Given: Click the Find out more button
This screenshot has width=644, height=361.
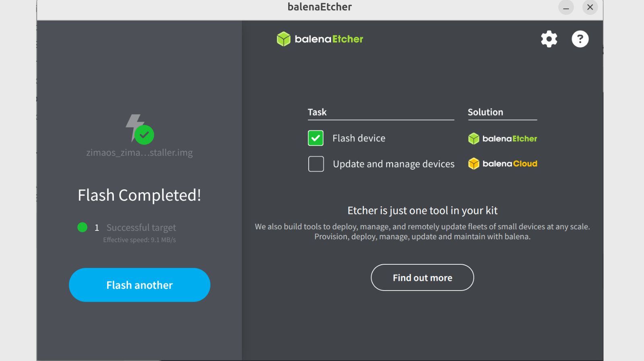Looking at the screenshot, I should [x=422, y=278].
